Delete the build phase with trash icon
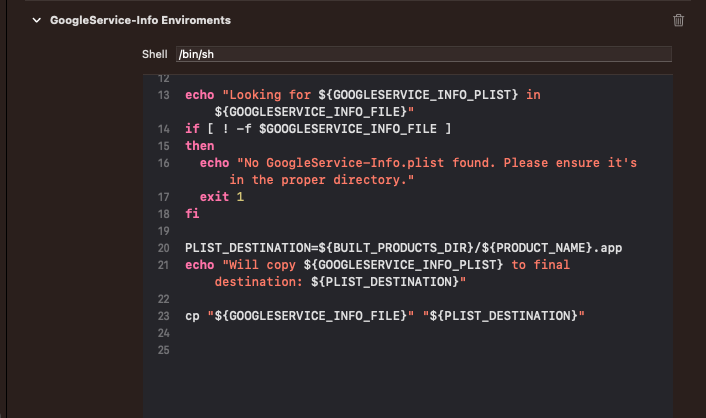Screen dimensions: 706x418 pos(679,20)
